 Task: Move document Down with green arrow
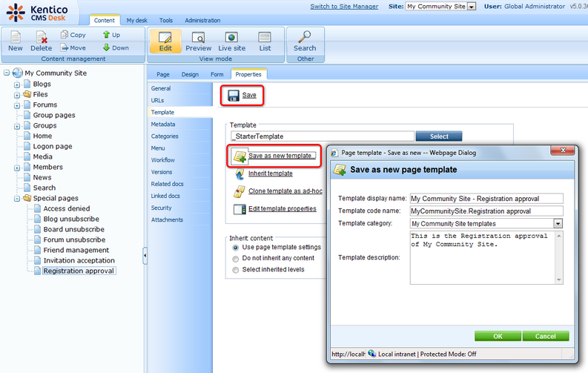[107, 47]
